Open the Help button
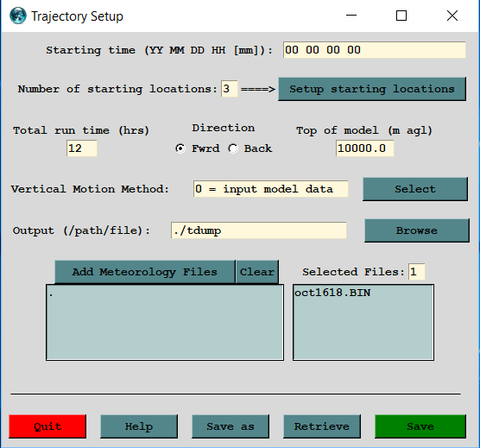This screenshot has height=448, width=480. point(139,426)
